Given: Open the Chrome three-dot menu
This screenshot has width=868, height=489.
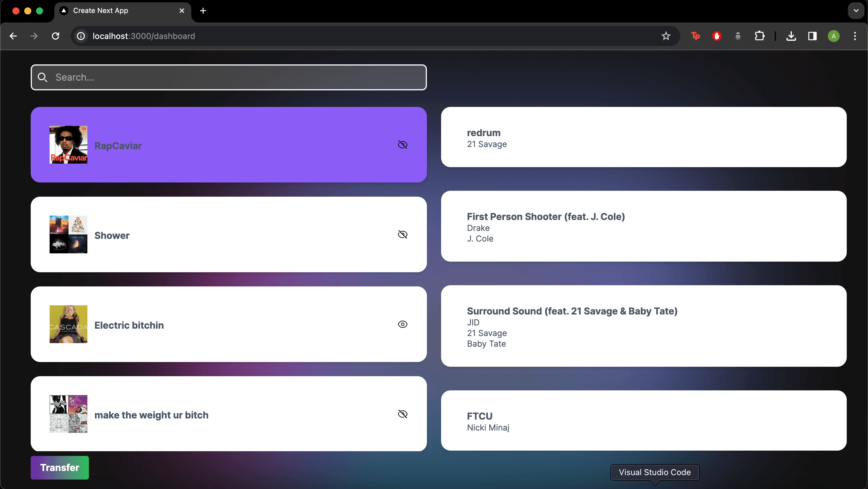Looking at the screenshot, I should click(855, 36).
